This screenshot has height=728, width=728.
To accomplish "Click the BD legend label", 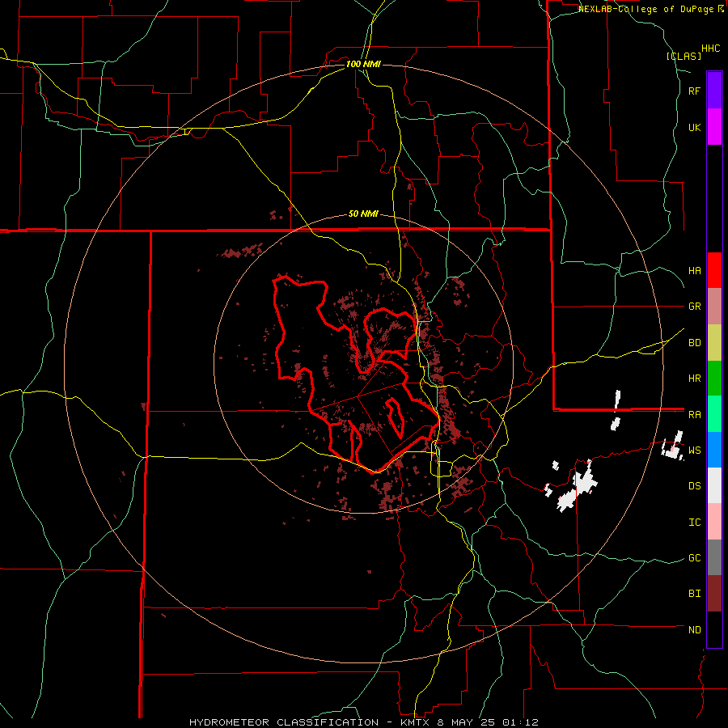I will [694, 343].
